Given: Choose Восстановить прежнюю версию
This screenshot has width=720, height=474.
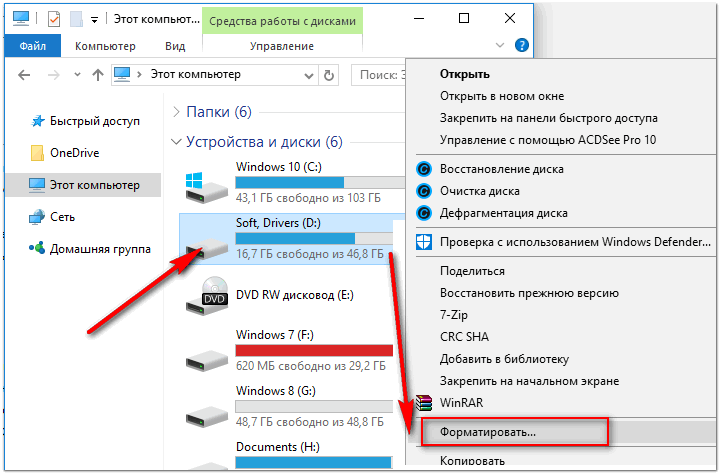Looking at the screenshot, I should click(529, 293).
